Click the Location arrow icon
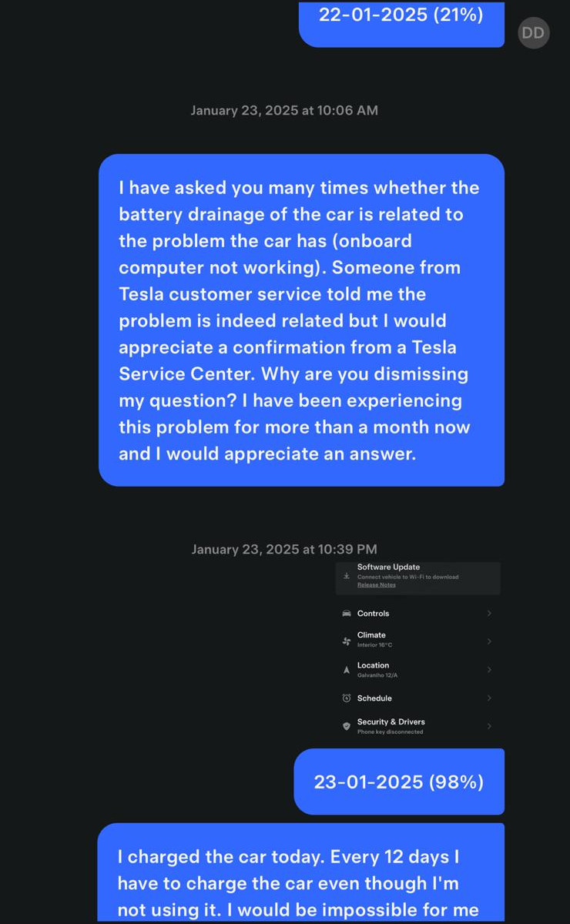Screen dimensions: 570x924 click(347, 670)
